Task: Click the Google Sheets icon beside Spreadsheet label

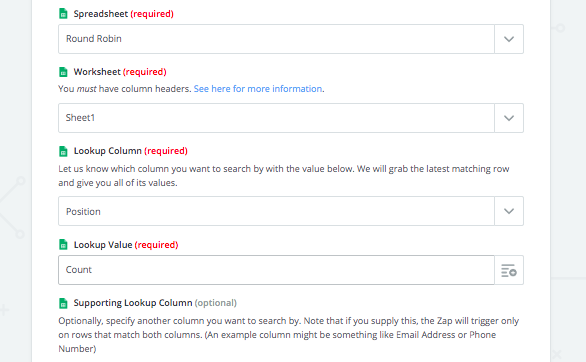Action: point(63,14)
